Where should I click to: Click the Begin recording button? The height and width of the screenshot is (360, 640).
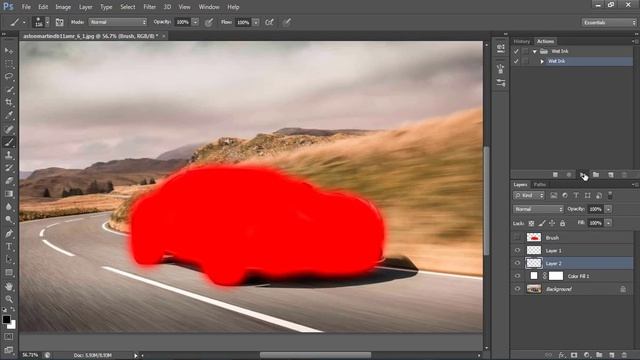point(569,175)
